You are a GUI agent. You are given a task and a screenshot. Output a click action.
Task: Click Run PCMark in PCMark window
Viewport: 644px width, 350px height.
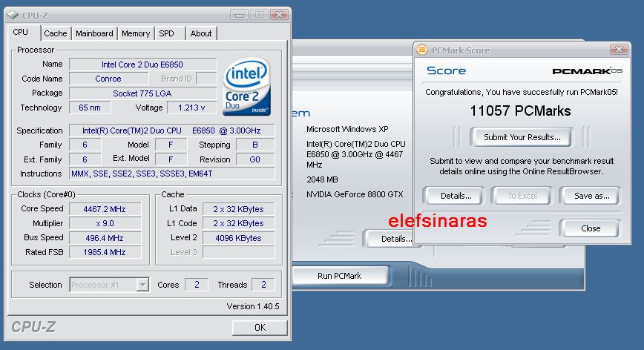point(340,276)
